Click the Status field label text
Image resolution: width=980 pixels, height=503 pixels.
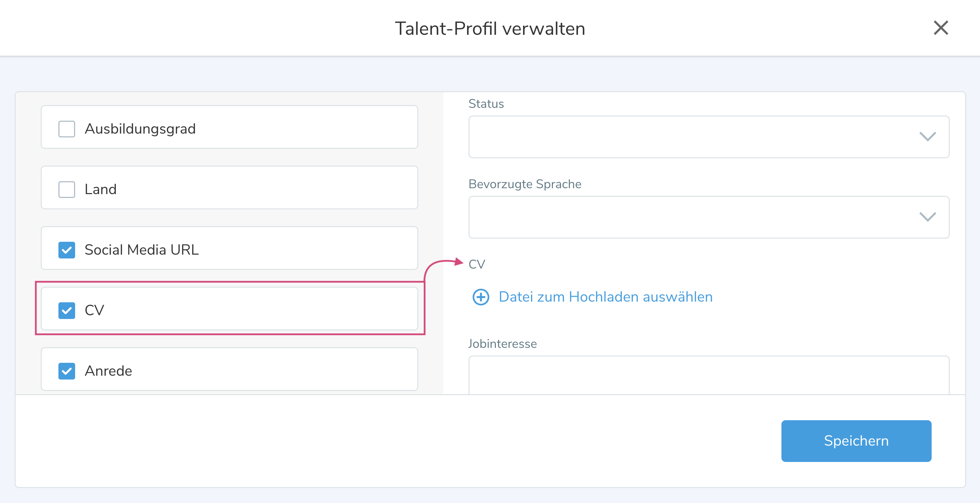point(486,104)
